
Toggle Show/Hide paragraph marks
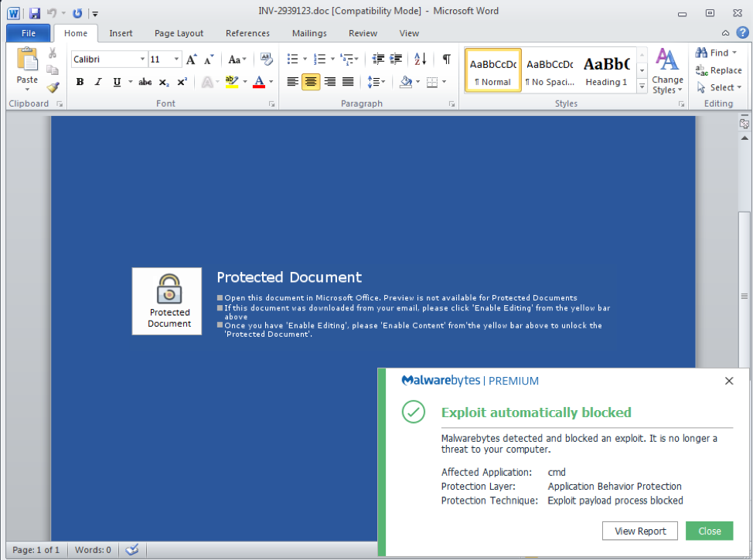tap(446, 59)
